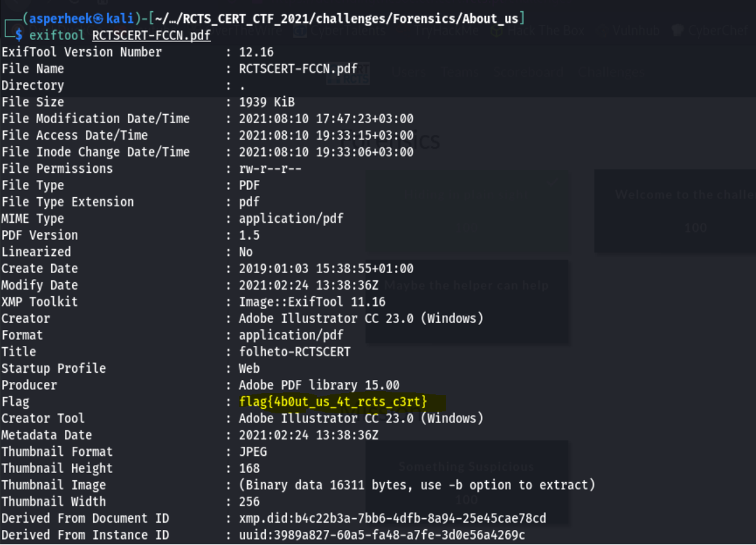Viewport: 756px width, 545px height.
Task: Open 'Maybe the helper can help' challenge card behind terminal
Action: (x=466, y=301)
